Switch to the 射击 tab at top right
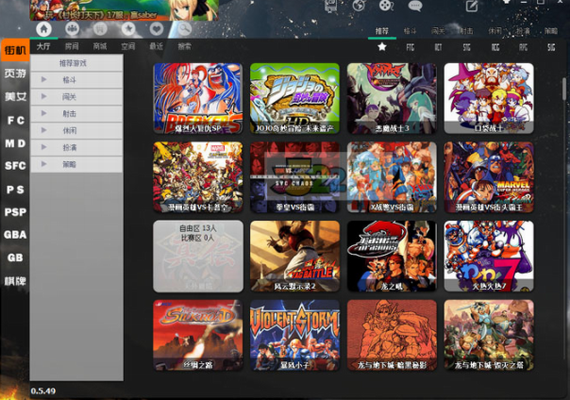The height and width of the screenshot is (400, 570). click(x=466, y=31)
